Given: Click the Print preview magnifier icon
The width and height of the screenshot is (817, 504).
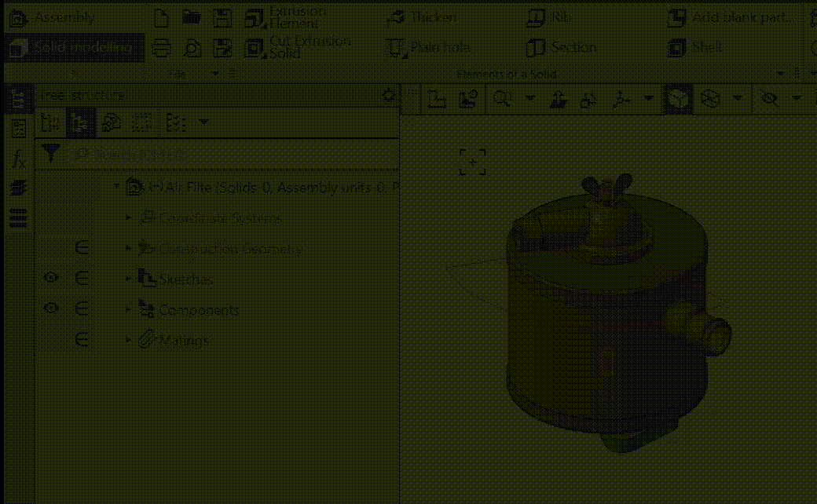Looking at the screenshot, I should tap(192, 48).
